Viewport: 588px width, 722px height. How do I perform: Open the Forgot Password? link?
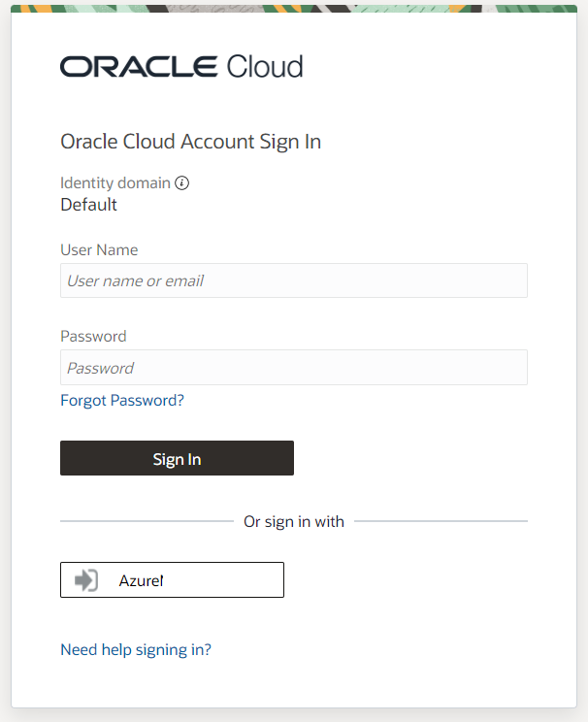coord(122,400)
